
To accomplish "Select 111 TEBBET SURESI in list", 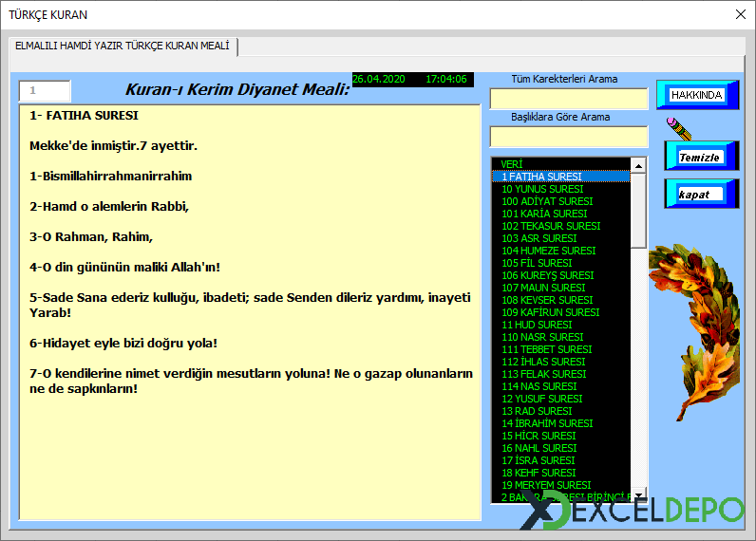I will pos(561,349).
